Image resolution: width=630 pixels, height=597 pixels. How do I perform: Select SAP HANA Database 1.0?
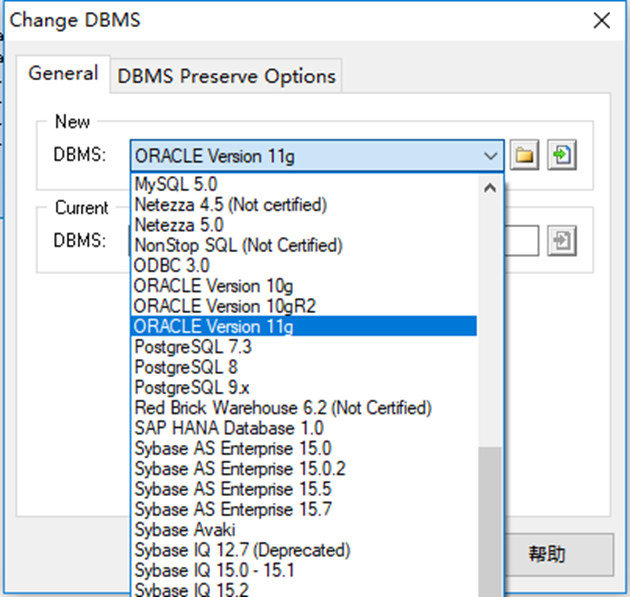pyautogui.click(x=304, y=428)
